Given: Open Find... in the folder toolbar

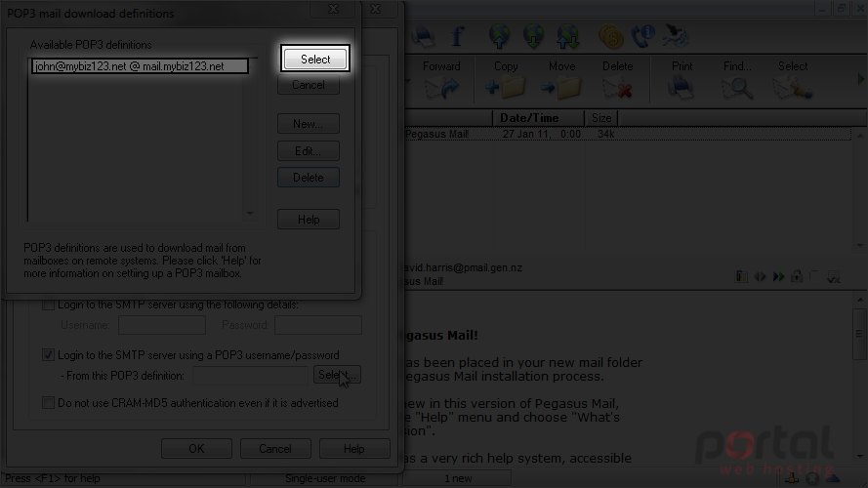Looking at the screenshot, I should coord(737,80).
